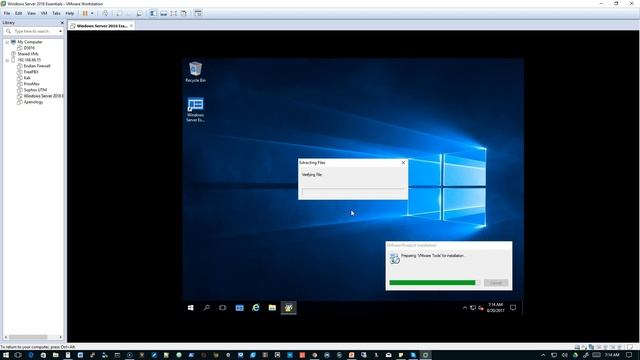Open the power options dropdown arrow beside Pause
Screen dimensions: 640x360
pos(92,13)
